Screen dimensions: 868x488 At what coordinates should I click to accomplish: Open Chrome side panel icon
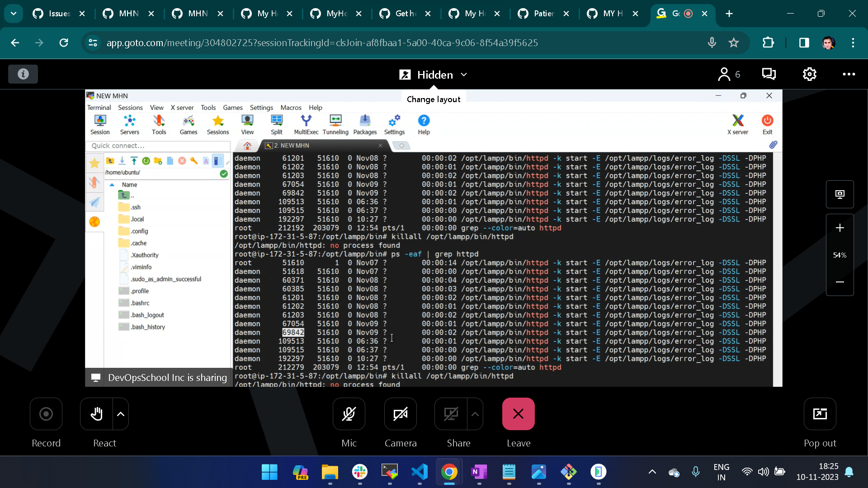[x=804, y=42]
